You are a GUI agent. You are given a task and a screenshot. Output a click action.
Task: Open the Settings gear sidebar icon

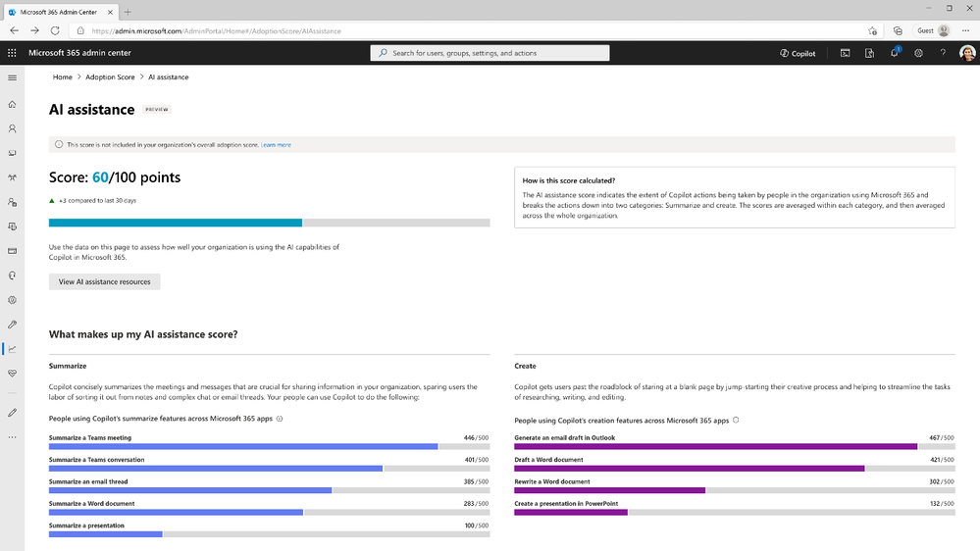coord(12,300)
